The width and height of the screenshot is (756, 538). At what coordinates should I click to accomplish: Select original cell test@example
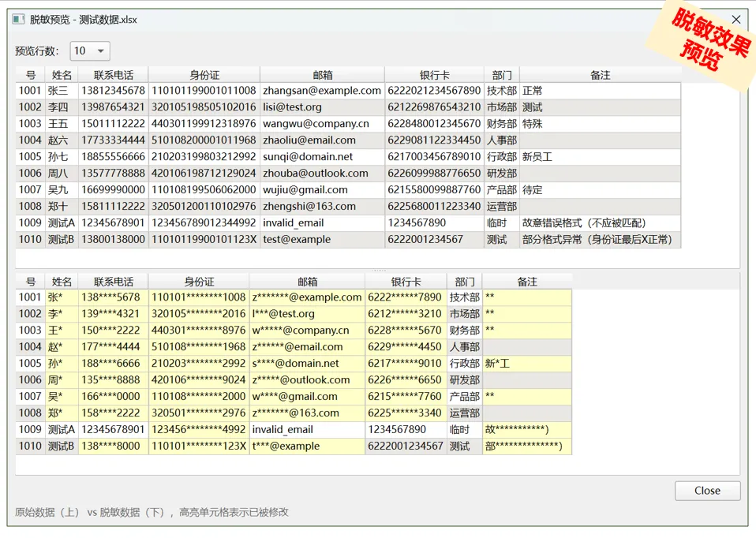click(x=322, y=240)
